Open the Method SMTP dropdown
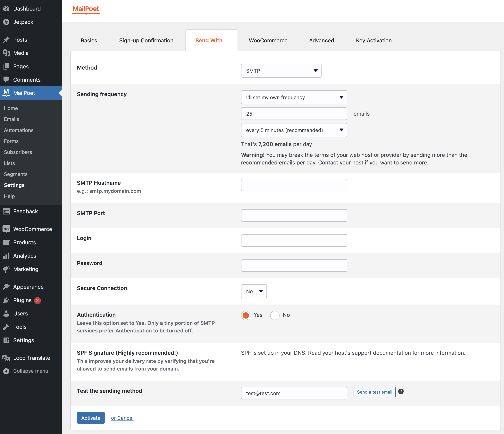This screenshot has height=434, width=504. coord(281,71)
